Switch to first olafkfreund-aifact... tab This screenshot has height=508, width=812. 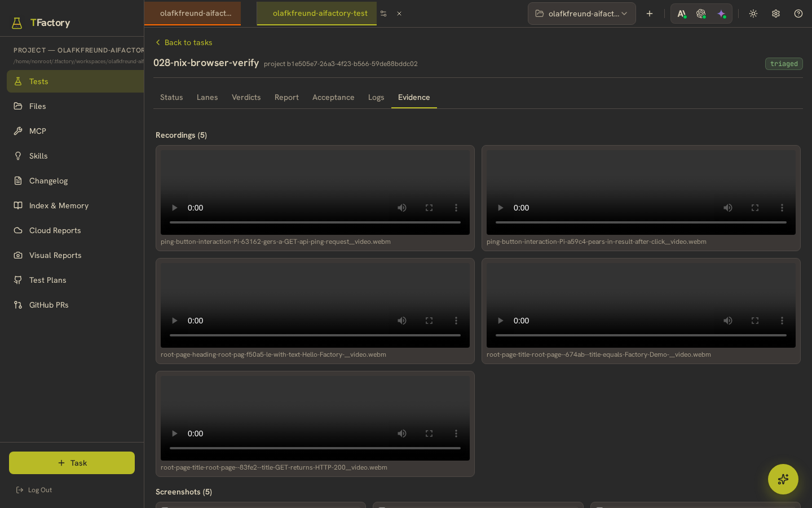192,14
